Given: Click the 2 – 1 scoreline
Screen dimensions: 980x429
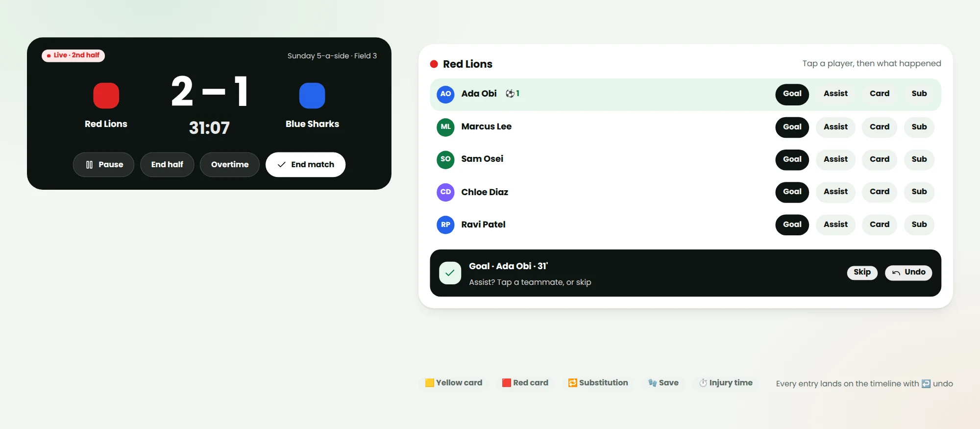Looking at the screenshot, I should click(209, 92).
